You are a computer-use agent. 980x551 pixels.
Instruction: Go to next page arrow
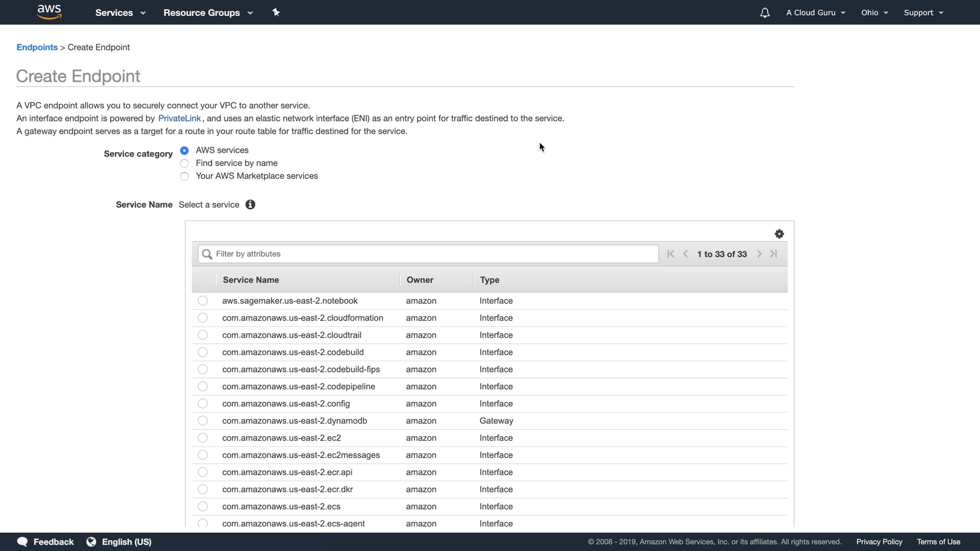pos(759,254)
